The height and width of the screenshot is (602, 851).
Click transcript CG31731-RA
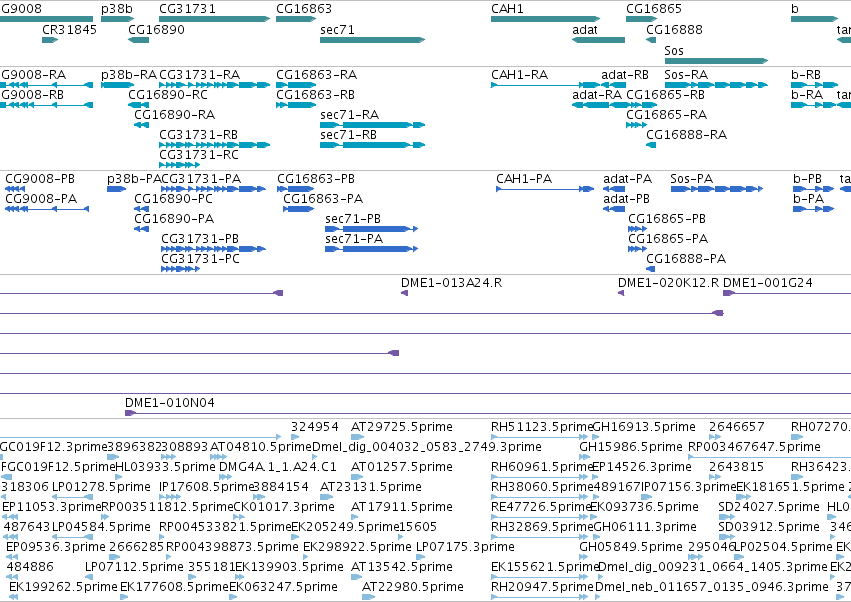199,74
